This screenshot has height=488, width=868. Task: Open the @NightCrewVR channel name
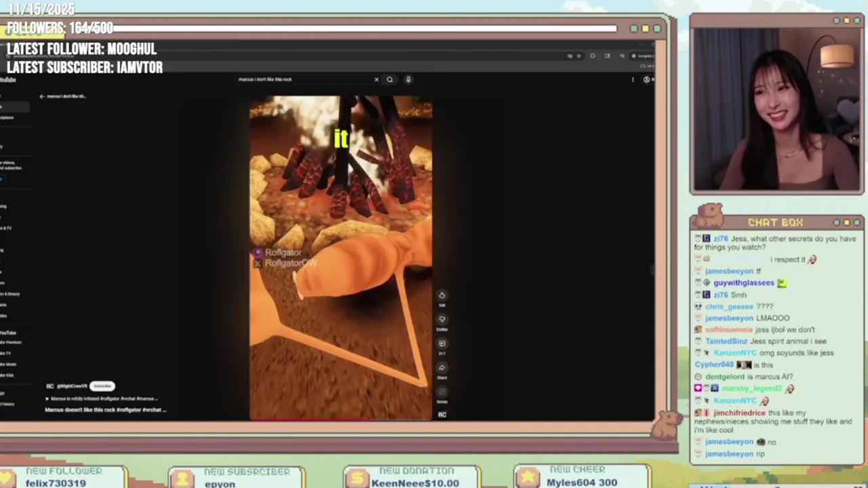click(71, 386)
